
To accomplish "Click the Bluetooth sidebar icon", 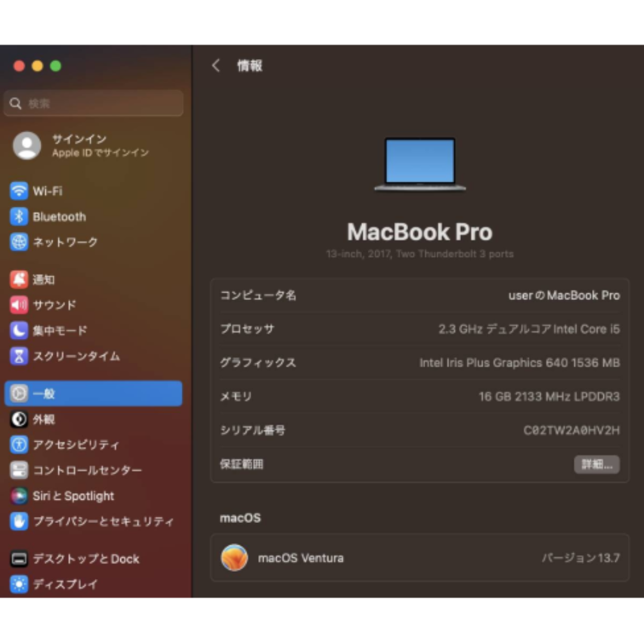I will click(x=19, y=216).
